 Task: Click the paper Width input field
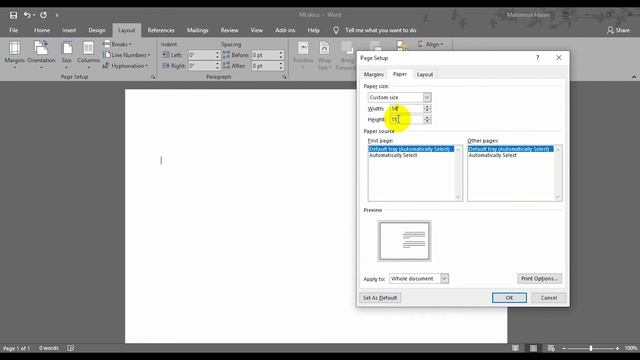(407, 109)
